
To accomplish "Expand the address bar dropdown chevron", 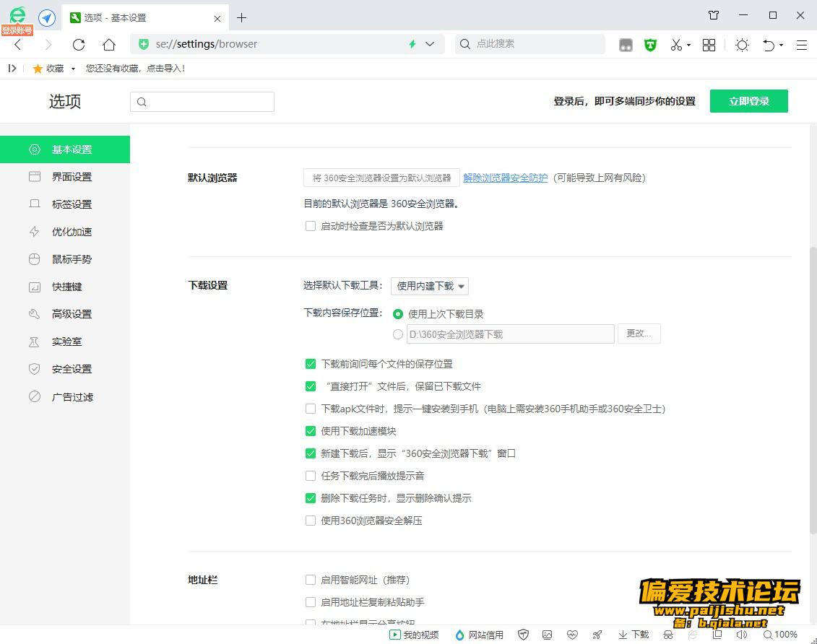I will [430, 44].
